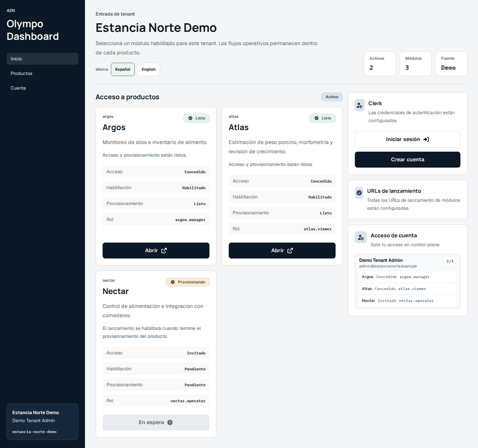Click the sign-in arrow icon beside Iniciar sesión
The height and width of the screenshot is (448, 478).
(426, 139)
